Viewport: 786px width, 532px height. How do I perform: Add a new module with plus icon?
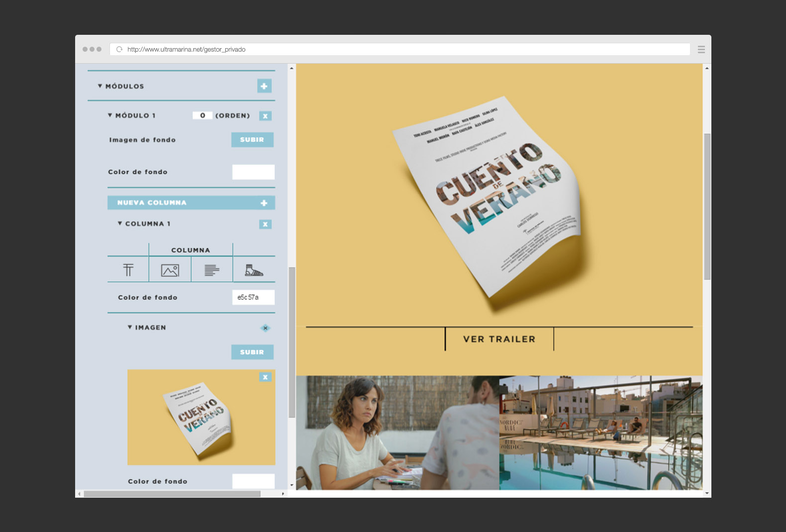(264, 86)
